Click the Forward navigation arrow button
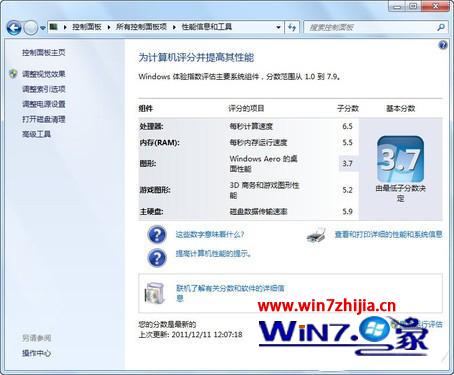Screen dimensions: 454x375 pos(30,28)
